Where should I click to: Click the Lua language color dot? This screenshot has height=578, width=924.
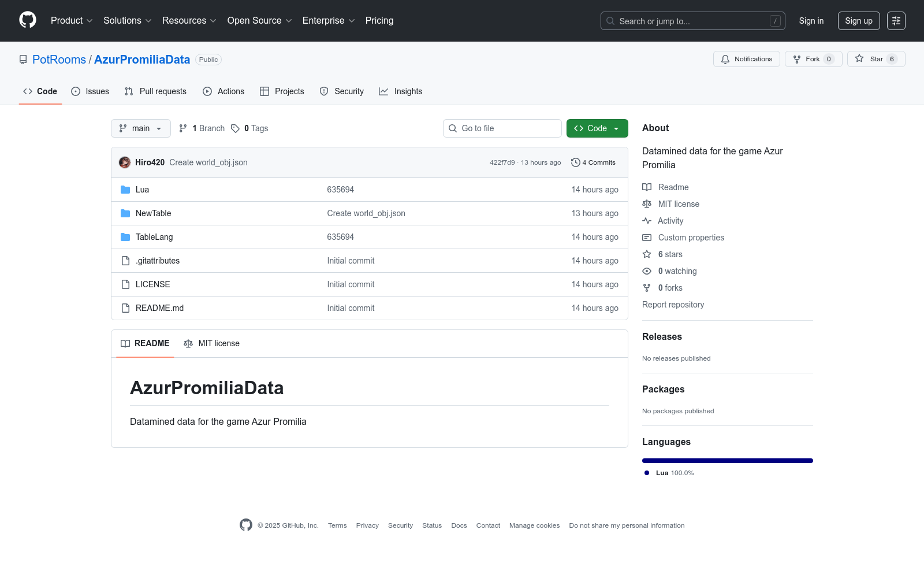[x=647, y=473]
